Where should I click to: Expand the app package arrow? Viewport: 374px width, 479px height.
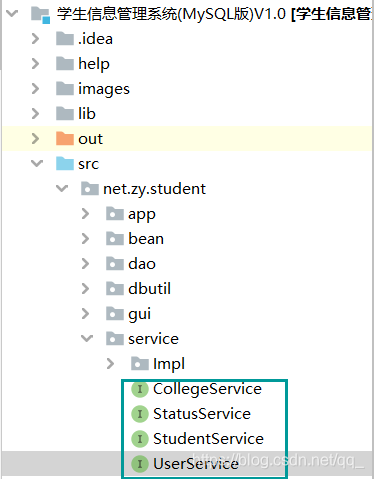click(x=86, y=214)
